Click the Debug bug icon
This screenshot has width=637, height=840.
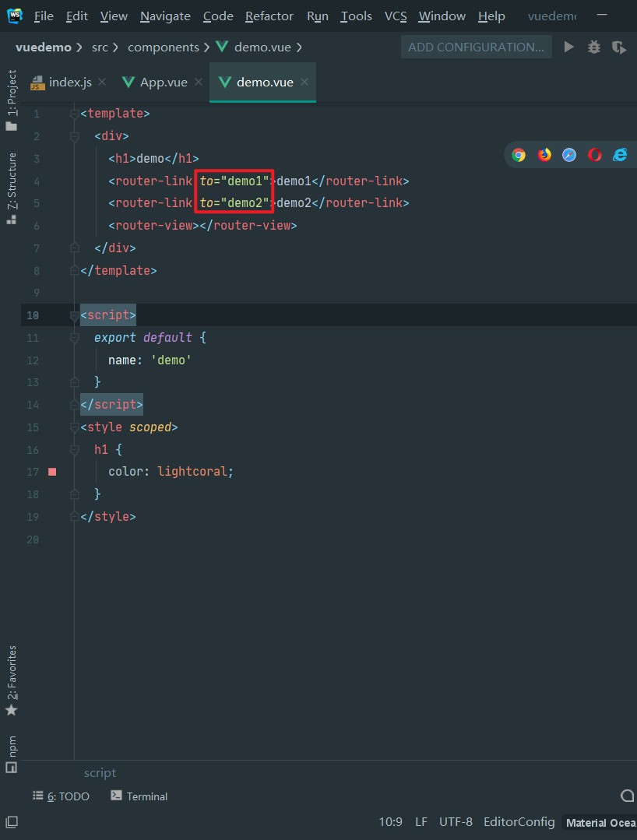coord(594,47)
